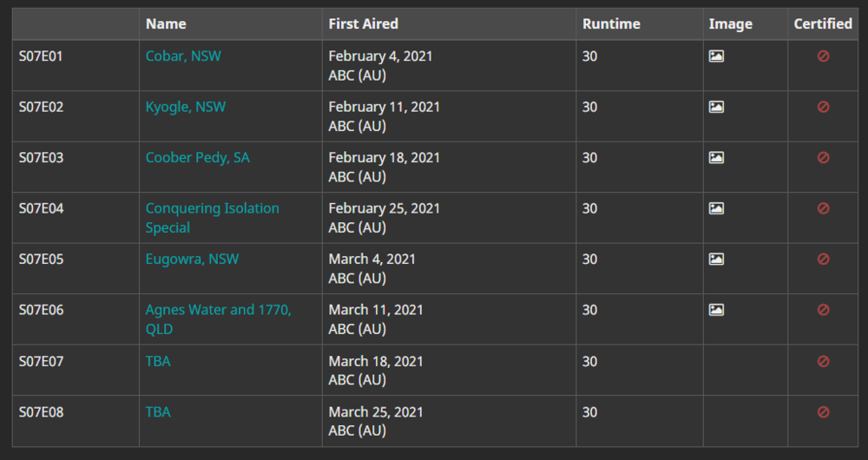Image resolution: width=868 pixels, height=460 pixels.
Task: Click the image icon for episode S07E06
Action: coord(716,310)
